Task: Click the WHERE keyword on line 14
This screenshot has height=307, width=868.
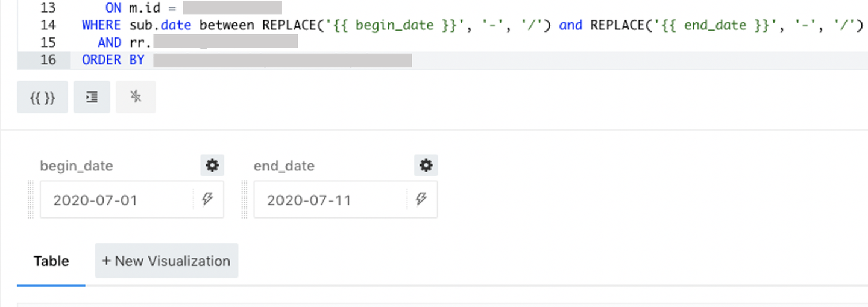Action: [x=101, y=25]
